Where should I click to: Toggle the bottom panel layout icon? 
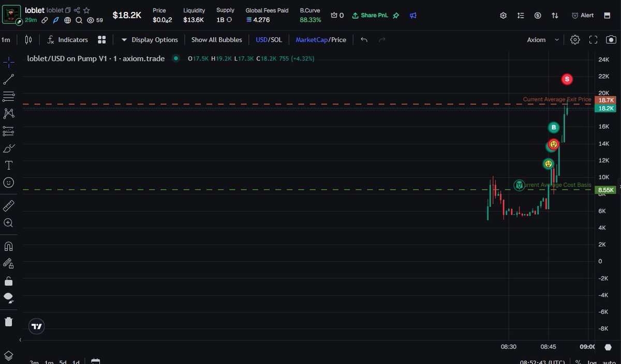pyautogui.click(x=607, y=16)
